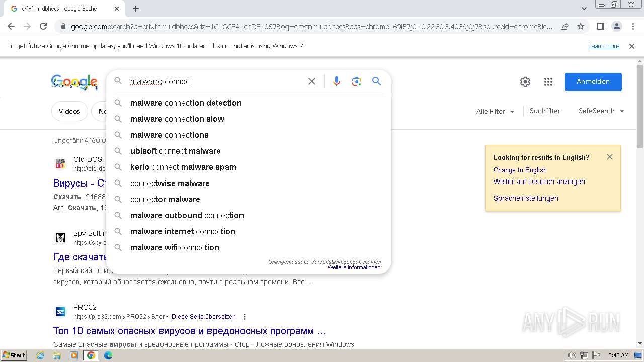Choose suggestion connectwise malware
The width and height of the screenshot is (644, 362).
(x=249, y=183)
